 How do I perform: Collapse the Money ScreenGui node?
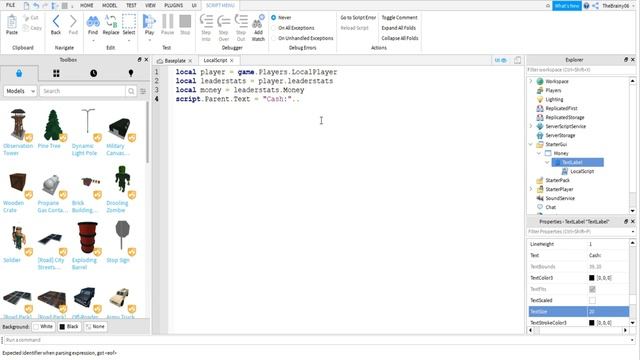click(539, 153)
